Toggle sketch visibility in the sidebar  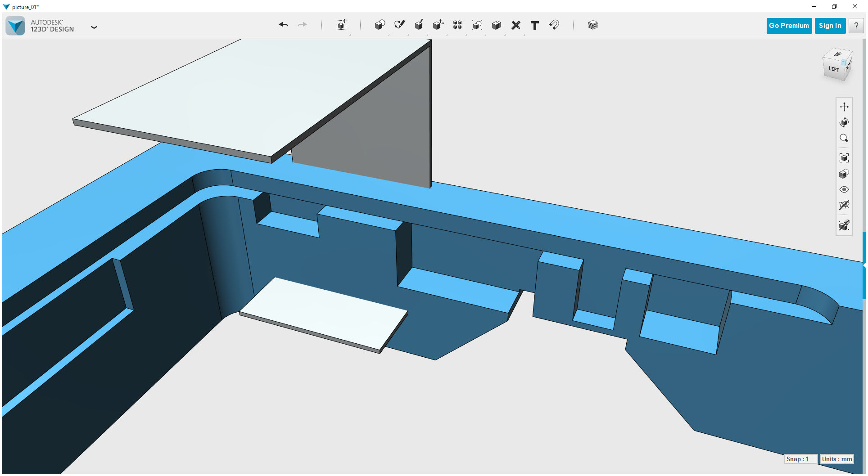(x=845, y=225)
